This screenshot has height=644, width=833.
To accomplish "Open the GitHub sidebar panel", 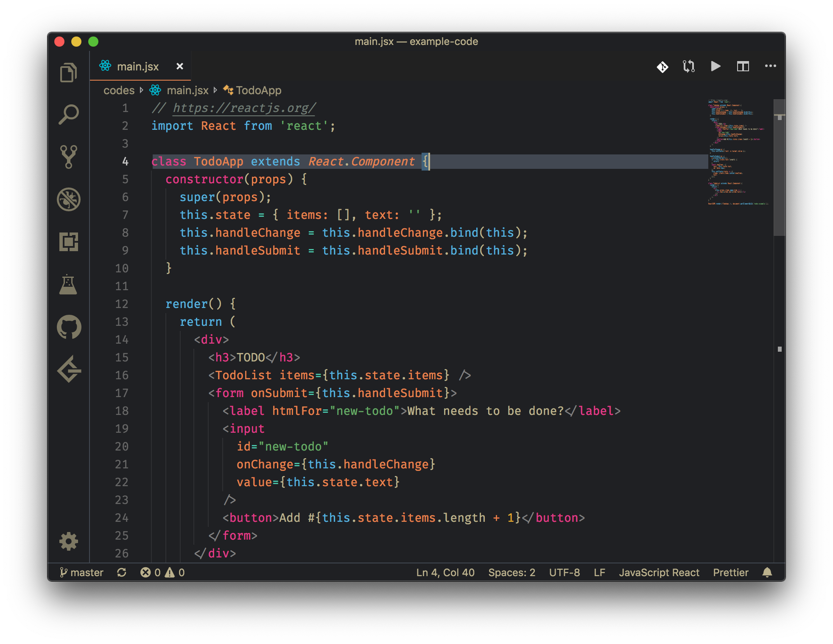I will [69, 328].
